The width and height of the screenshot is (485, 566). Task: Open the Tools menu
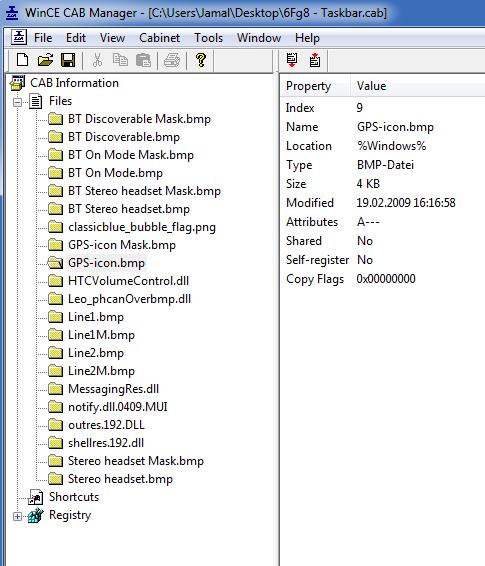point(209,38)
